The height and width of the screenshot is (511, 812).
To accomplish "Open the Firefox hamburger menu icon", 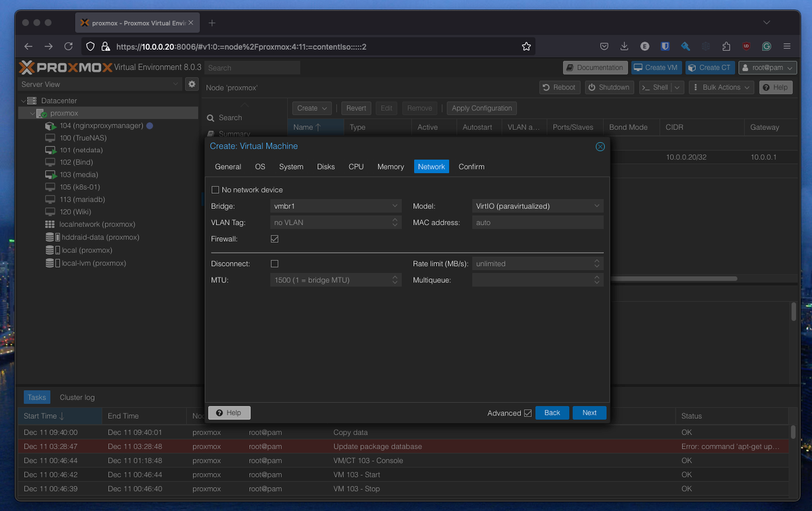I will tap(787, 46).
